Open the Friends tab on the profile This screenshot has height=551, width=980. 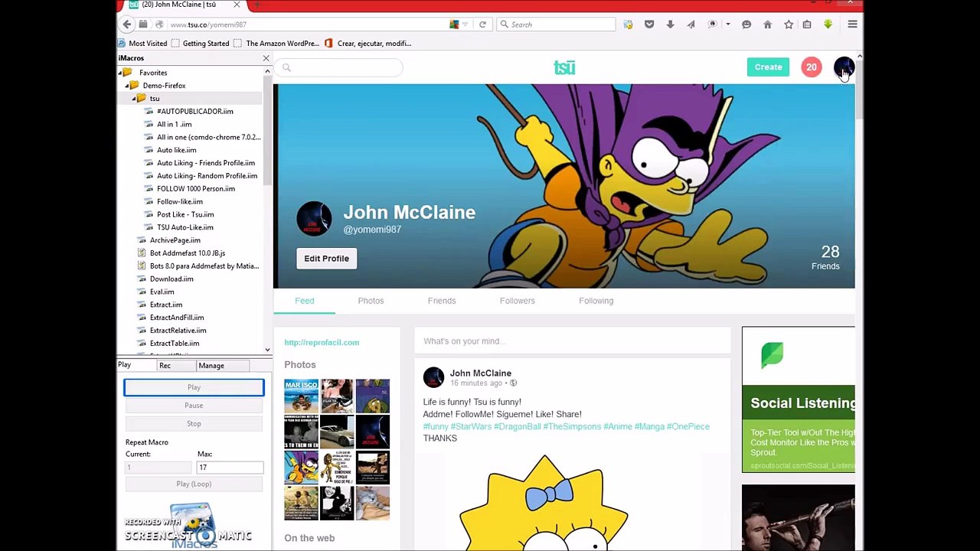[x=442, y=301]
